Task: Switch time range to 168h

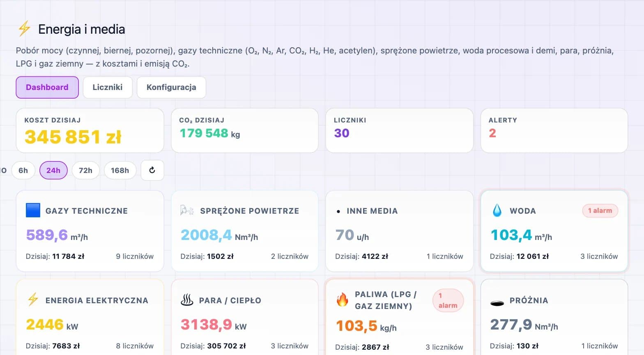Action: pos(120,170)
